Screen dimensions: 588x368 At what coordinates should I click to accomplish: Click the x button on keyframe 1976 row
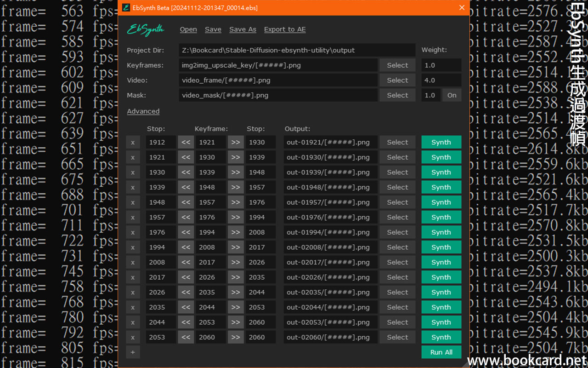133,217
